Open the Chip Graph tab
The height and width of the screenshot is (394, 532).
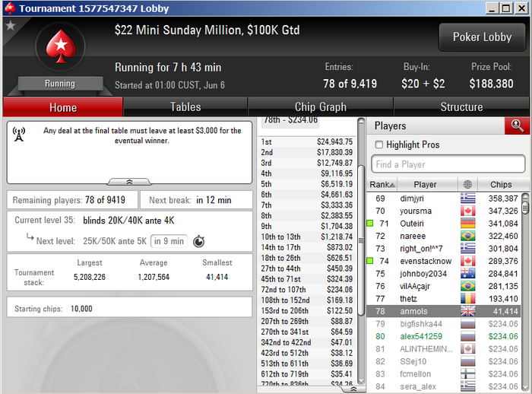tap(320, 107)
